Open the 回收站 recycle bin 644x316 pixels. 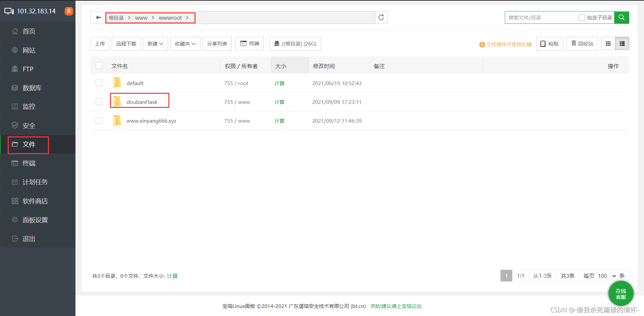[x=582, y=44]
